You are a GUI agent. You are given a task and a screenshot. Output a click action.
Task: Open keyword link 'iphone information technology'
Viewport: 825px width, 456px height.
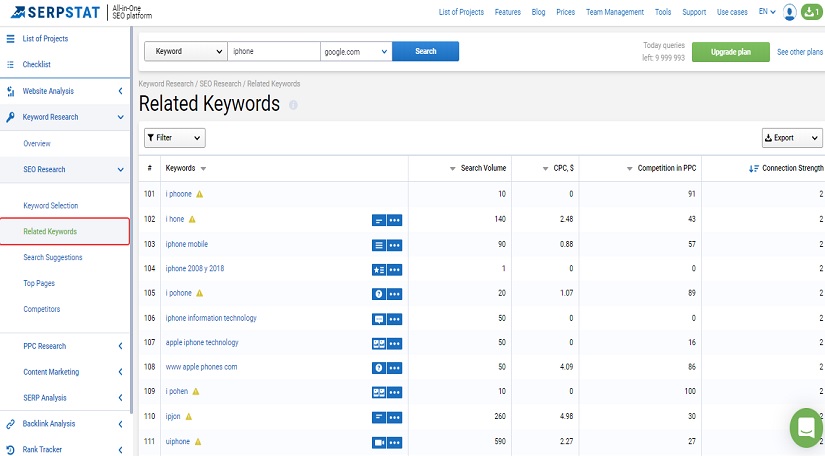[x=211, y=318]
